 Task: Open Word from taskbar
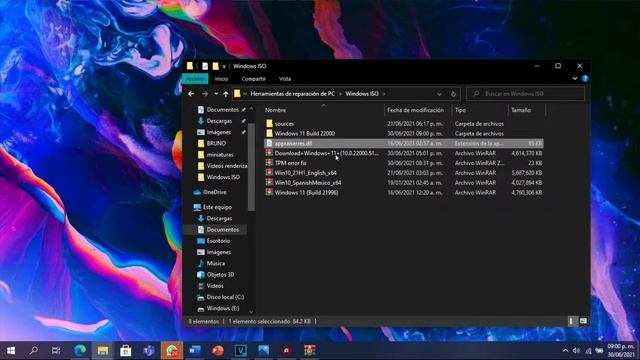(x=195, y=350)
